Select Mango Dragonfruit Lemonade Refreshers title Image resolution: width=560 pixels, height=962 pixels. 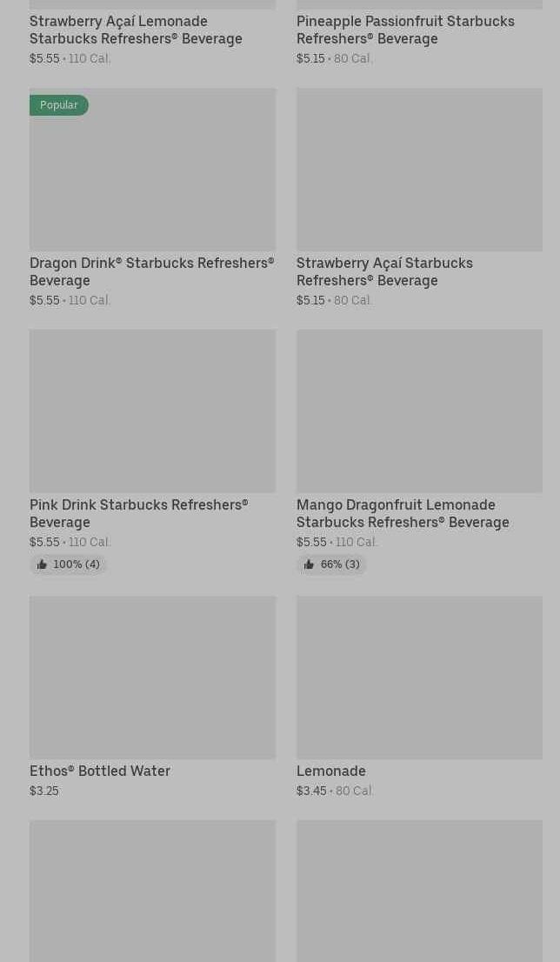tap(403, 513)
